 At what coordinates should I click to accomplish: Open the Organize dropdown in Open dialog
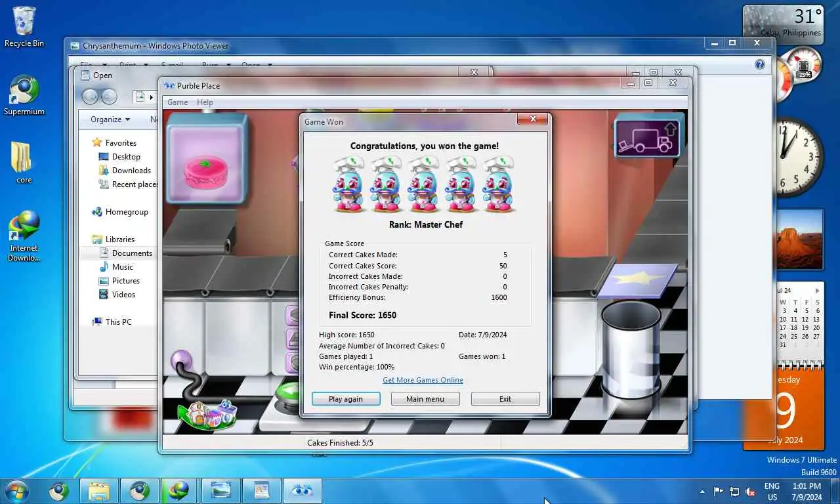tap(110, 119)
